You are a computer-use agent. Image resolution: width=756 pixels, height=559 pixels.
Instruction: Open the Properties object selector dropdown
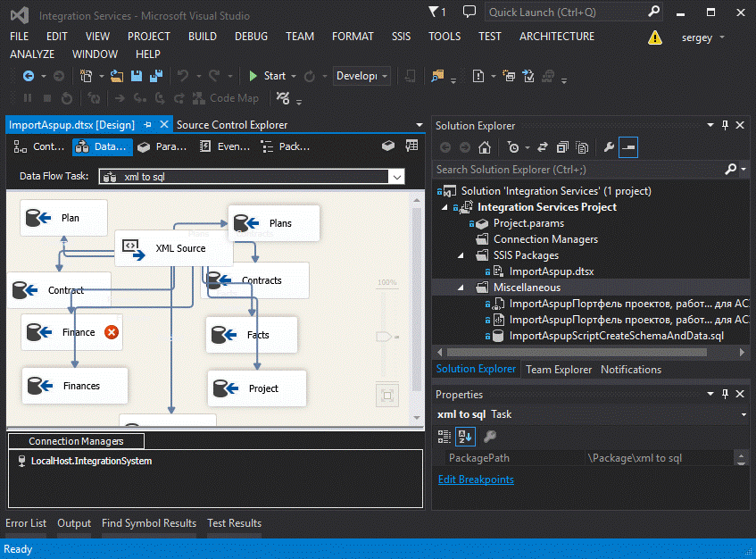point(744,415)
